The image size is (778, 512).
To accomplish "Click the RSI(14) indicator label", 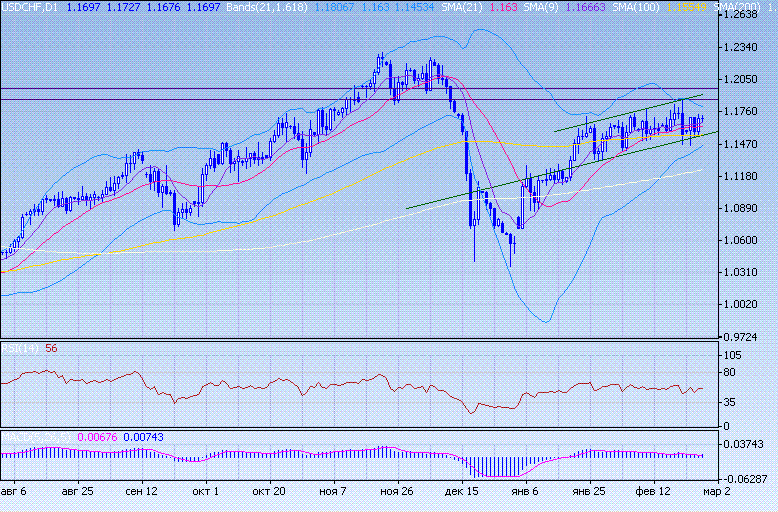I will [x=20, y=349].
